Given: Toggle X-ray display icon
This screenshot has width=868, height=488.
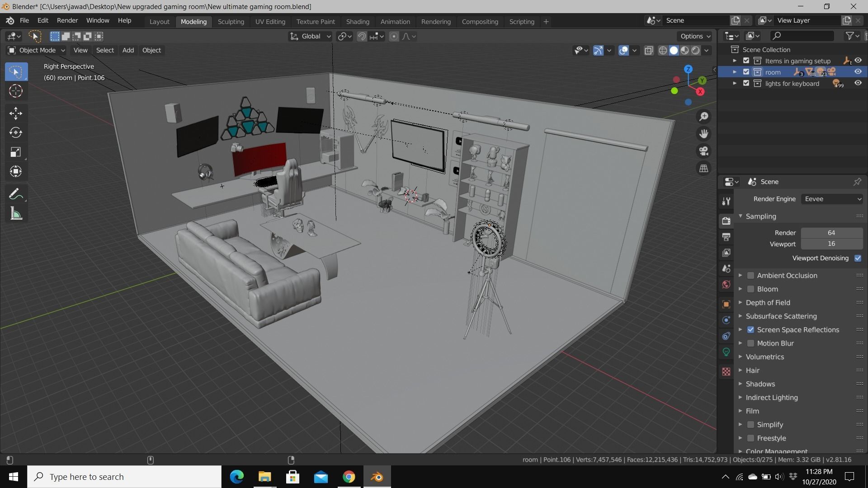Looking at the screenshot, I should point(649,50).
